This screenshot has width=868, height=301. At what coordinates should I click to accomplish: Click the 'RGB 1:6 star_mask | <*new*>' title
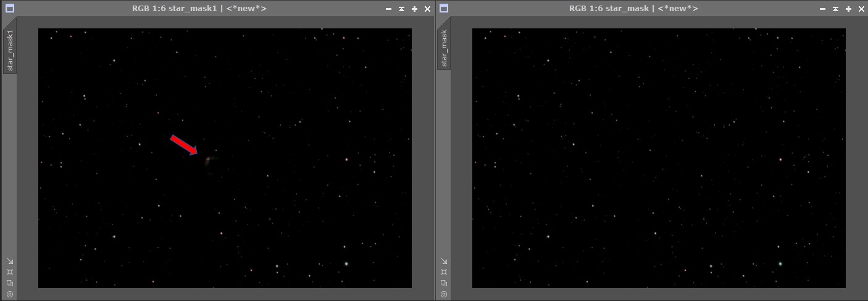633,9
